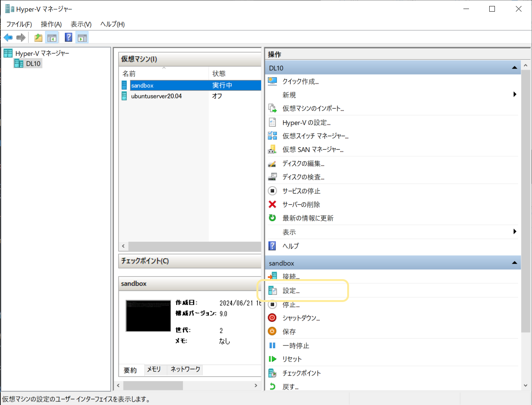Image resolution: width=532 pixels, height=405 pixels.
Task: Click 仮想スイッチ マネージャー... action
Action: 316,136
